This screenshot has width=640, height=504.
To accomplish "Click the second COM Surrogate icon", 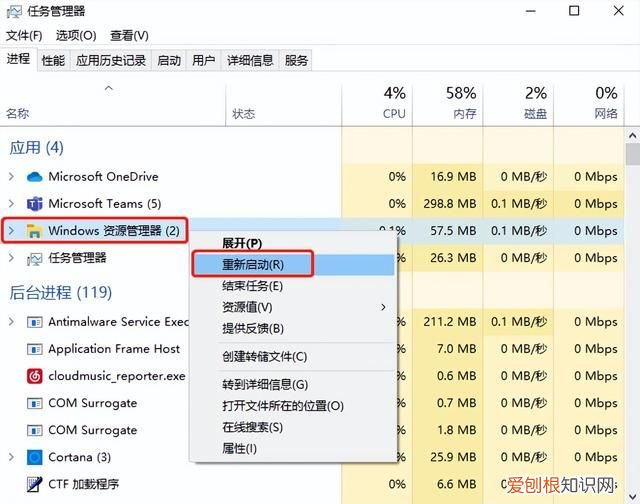I will coord(34,431).
